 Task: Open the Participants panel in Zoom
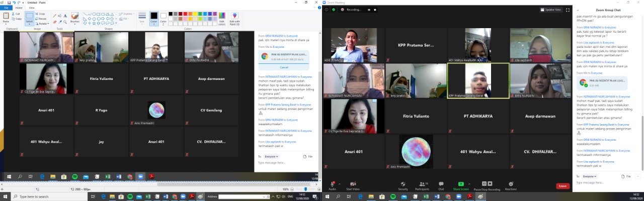(422, 185)
